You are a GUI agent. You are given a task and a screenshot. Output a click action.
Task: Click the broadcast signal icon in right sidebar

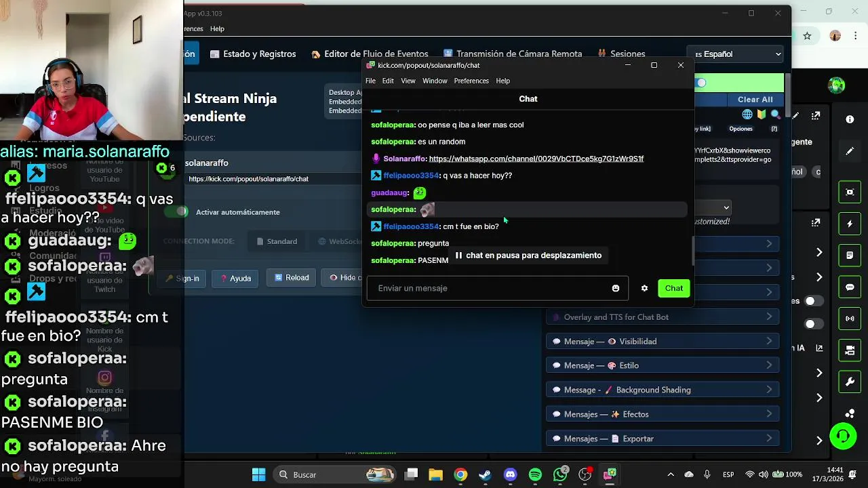pyautogui.click(x=850, y=319)
